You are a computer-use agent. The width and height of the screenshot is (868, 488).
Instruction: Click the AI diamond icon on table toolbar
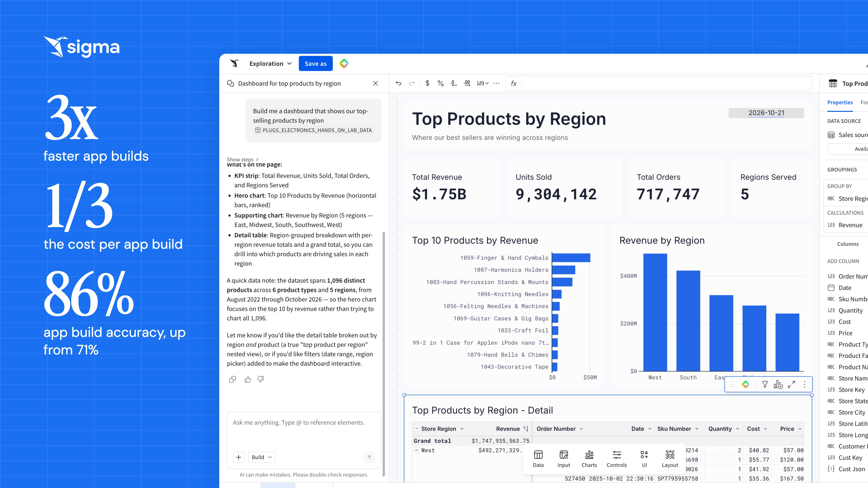[745, 384]
